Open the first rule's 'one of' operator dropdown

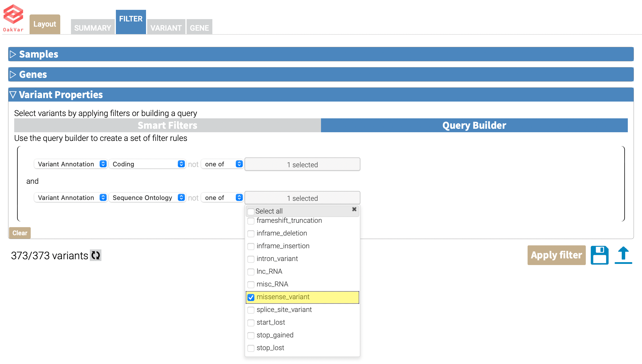[222, 164]
